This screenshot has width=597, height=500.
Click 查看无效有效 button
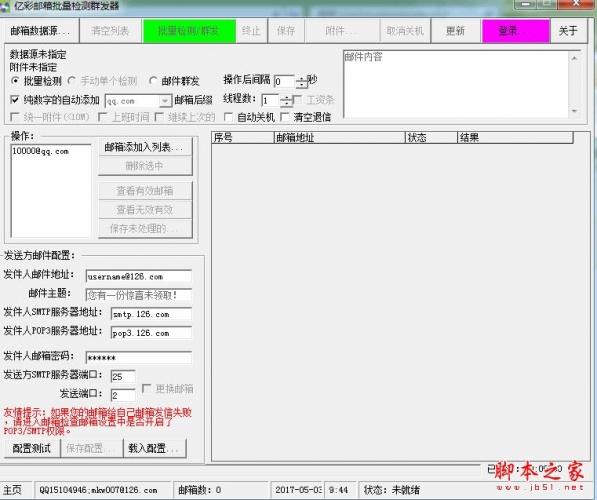(x=145, y=209)
